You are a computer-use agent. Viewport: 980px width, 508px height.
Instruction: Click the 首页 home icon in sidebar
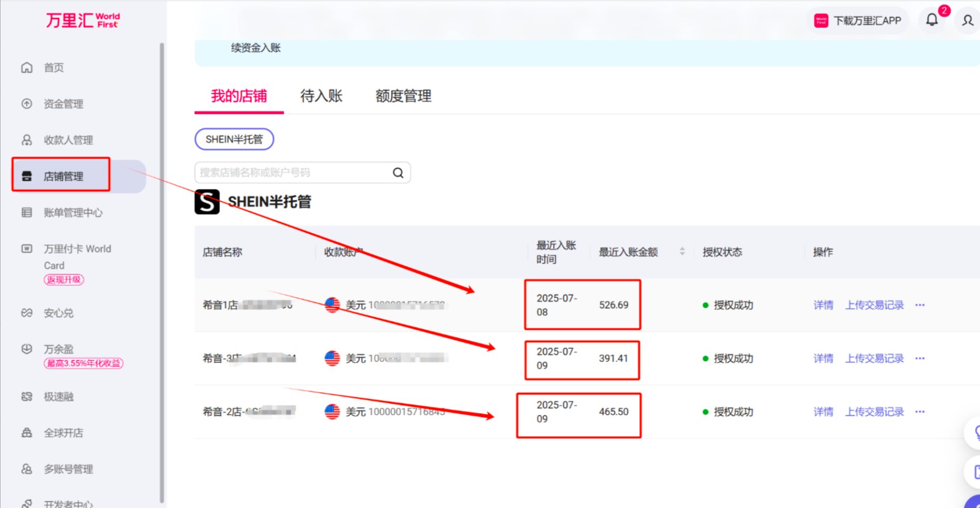[x=27, y=68]
